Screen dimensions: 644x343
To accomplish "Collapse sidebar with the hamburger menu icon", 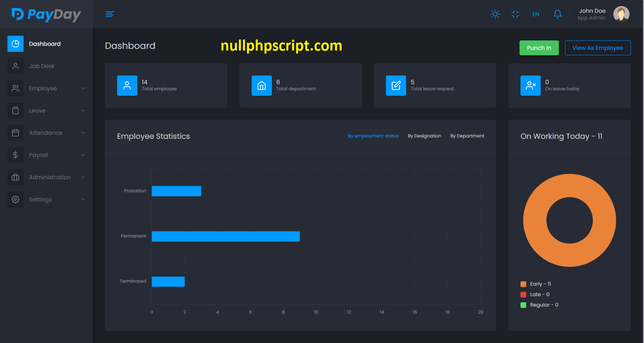I will point(110,14).
